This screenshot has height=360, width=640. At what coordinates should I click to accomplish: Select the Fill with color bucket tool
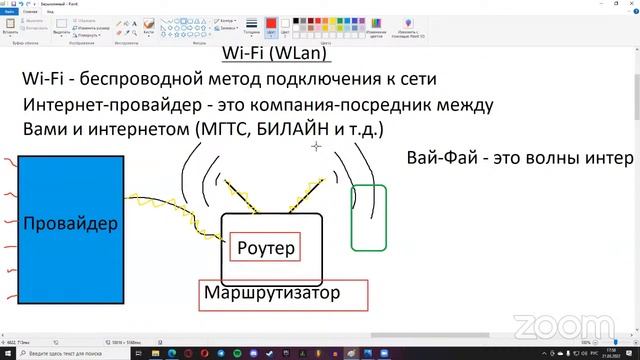[127, 24]
